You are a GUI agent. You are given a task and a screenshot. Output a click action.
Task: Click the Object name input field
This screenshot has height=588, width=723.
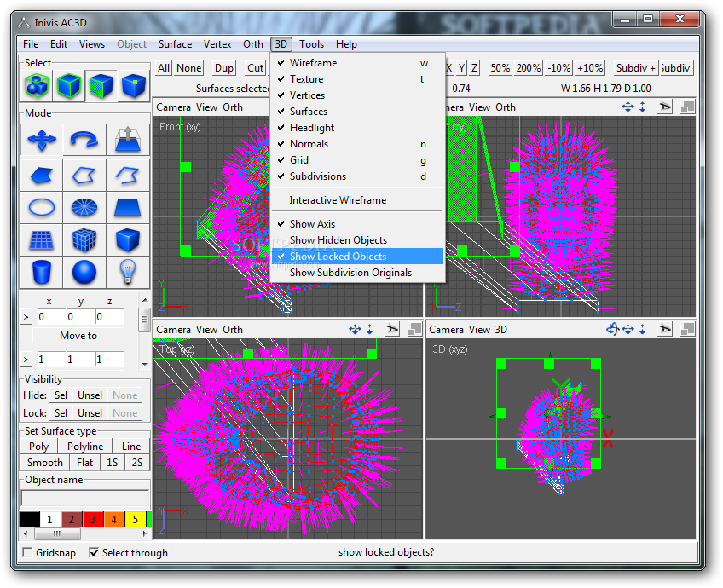pos(85,499)
